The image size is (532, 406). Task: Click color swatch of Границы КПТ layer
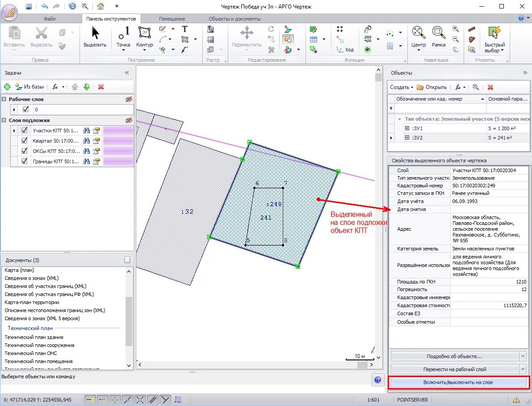pyautogui.click(x=118, y=161)
